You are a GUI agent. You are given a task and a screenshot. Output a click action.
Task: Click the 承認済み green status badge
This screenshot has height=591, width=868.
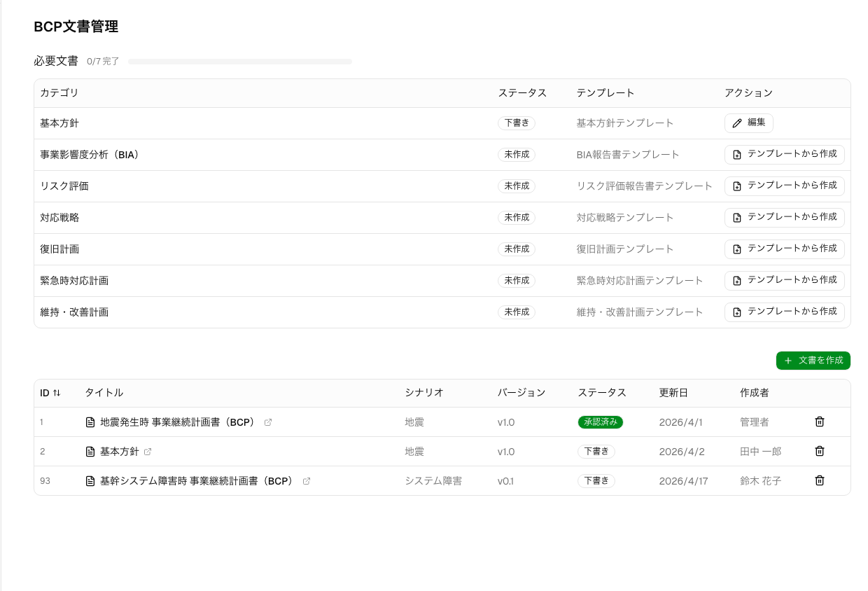[601, 422]
